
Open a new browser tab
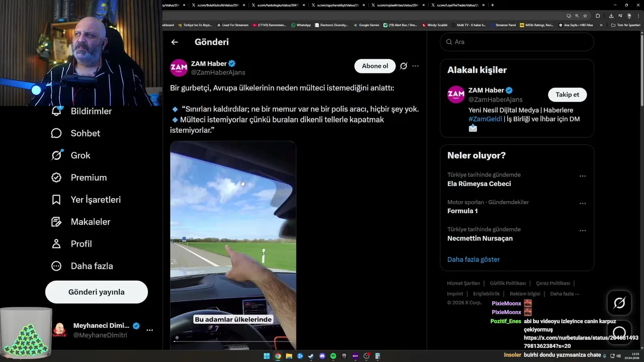[x=492, y=5]
